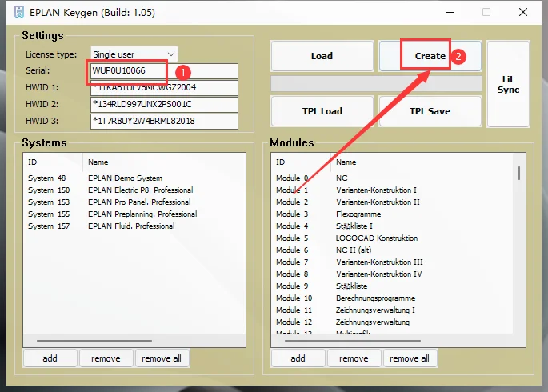
Task: Click add button under Systems list
Action: click(50, 358)
